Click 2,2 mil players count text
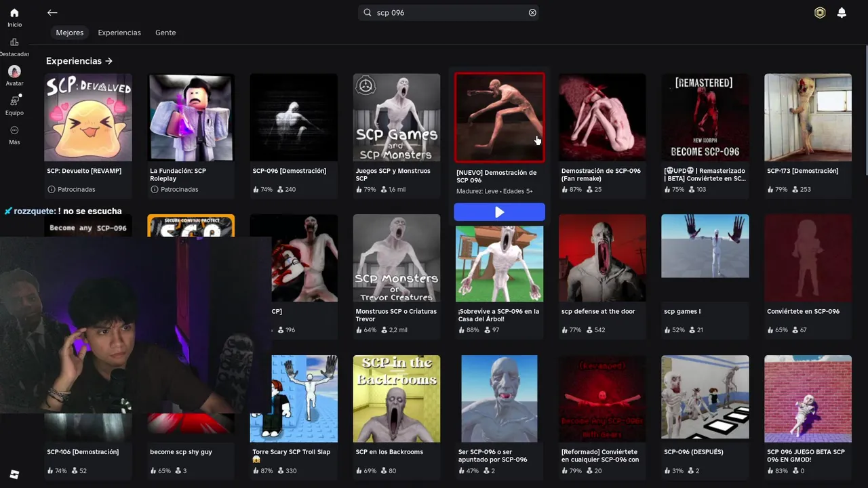Viewport: 868px width, 488px height. click(x=393, y=330)
